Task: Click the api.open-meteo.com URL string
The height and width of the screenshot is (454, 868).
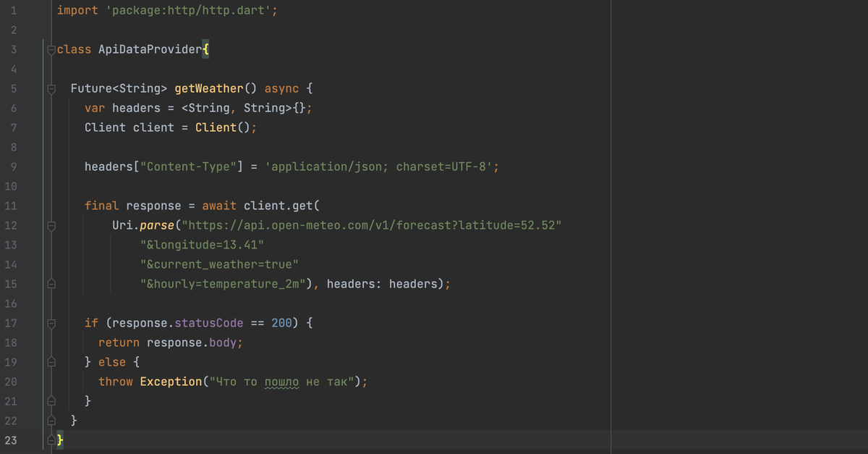Action: click(x=372, y=225)
